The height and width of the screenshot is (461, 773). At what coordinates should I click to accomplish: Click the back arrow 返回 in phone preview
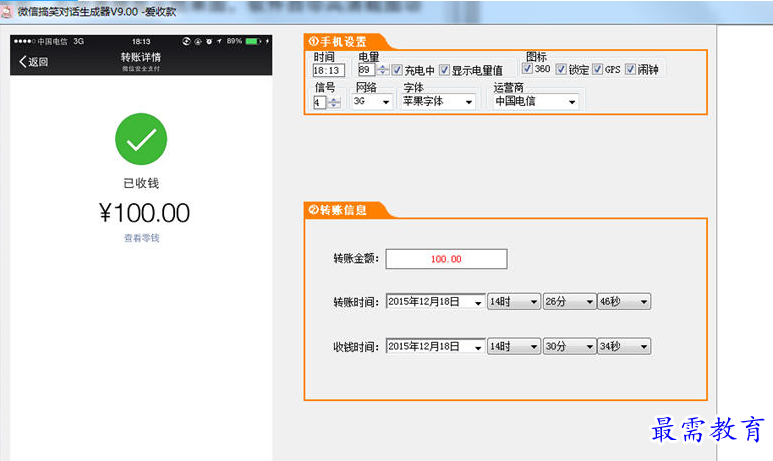pyautogui.click(x=34, y=62)
